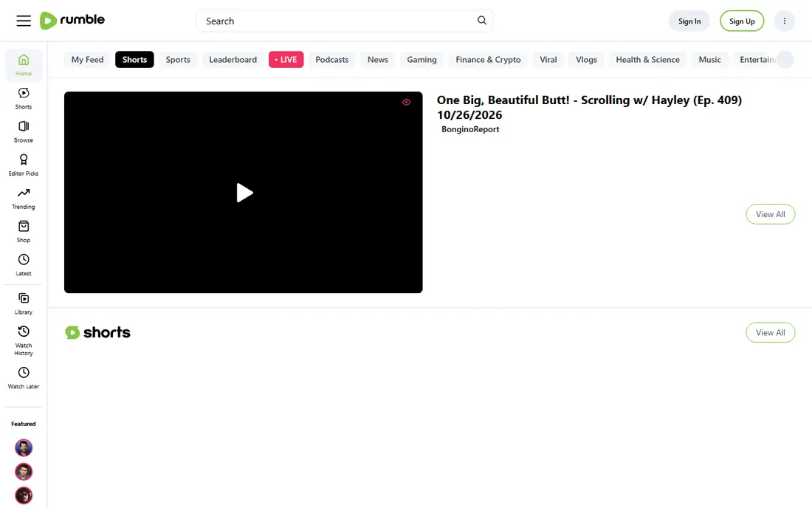This screenshot has width=812, height=508.
Task: Open Library in the sidebar
Action: [24, 303]
